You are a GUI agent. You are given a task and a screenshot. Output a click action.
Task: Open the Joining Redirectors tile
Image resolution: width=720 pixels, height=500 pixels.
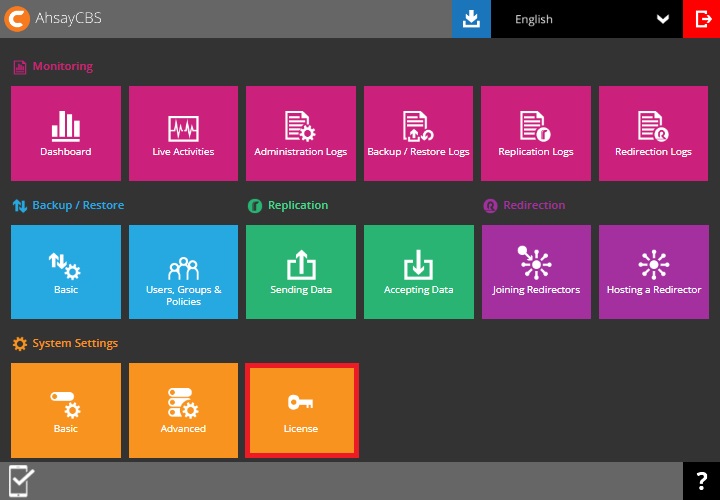click(536, 272)
